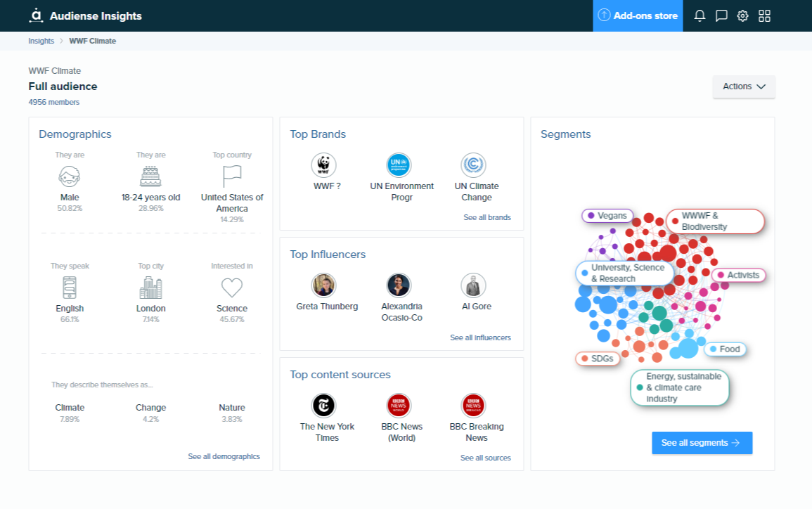Select the SDGs segment label
Screen dimensions: 812x509
(598, 359)
